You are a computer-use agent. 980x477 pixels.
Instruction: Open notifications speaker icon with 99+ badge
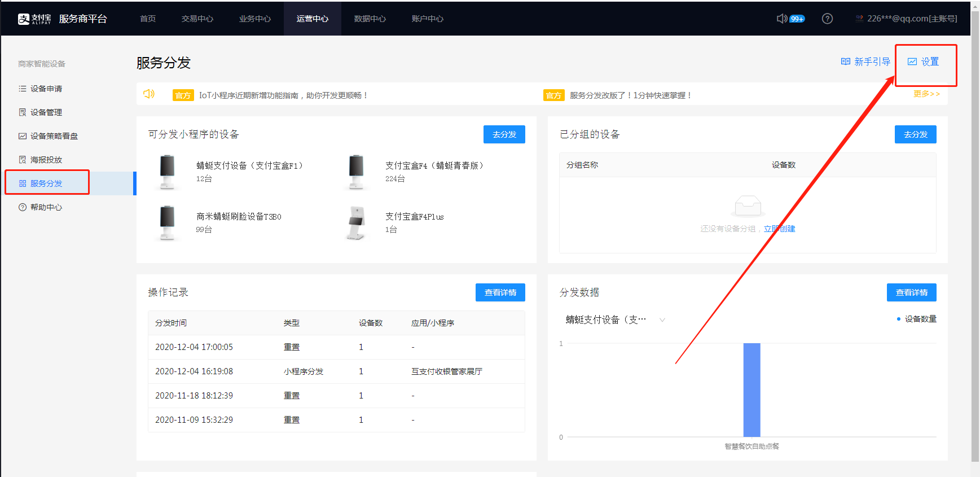pyautogui.click(x=790, y=19)
